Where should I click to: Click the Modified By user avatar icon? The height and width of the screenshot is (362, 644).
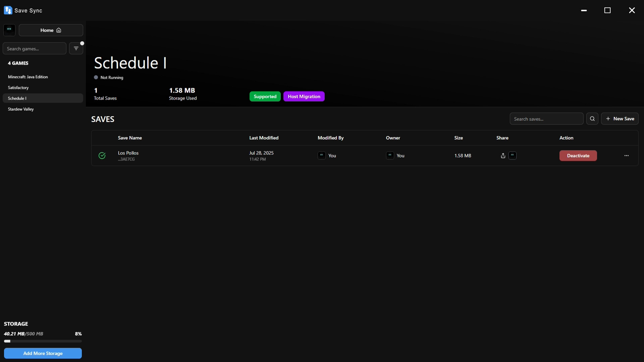[x=321, y=156]
